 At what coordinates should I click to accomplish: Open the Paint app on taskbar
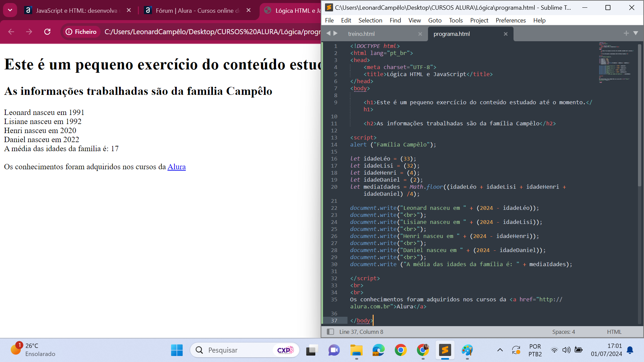point(467,350)
